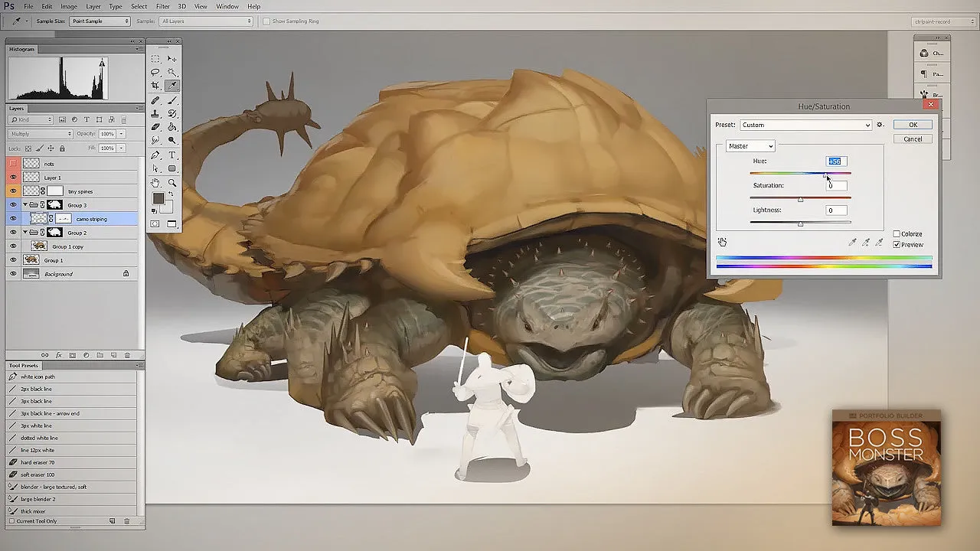Select the hard eraser 70 preset
The height and width of the screenshot is (551, 980).
pos(72,462)
